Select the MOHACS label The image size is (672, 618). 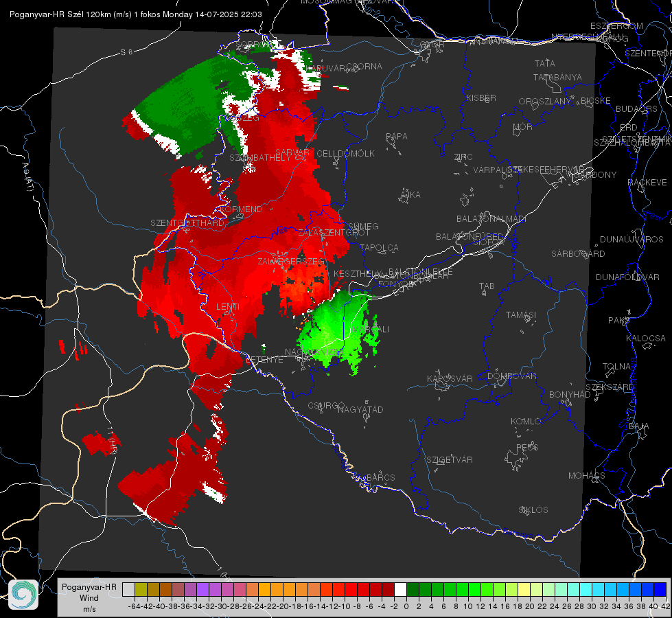[x=587, y=476]
